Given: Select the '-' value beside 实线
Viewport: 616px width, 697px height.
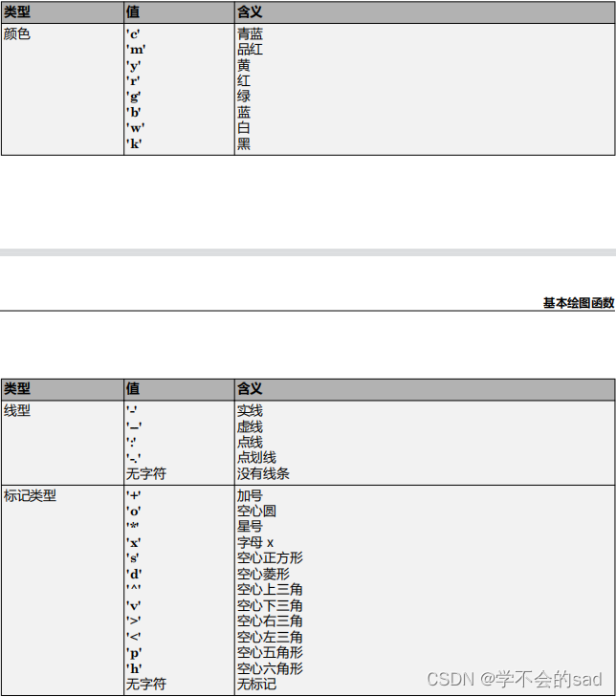Looking at the screenshot, I should click(131, 410).
